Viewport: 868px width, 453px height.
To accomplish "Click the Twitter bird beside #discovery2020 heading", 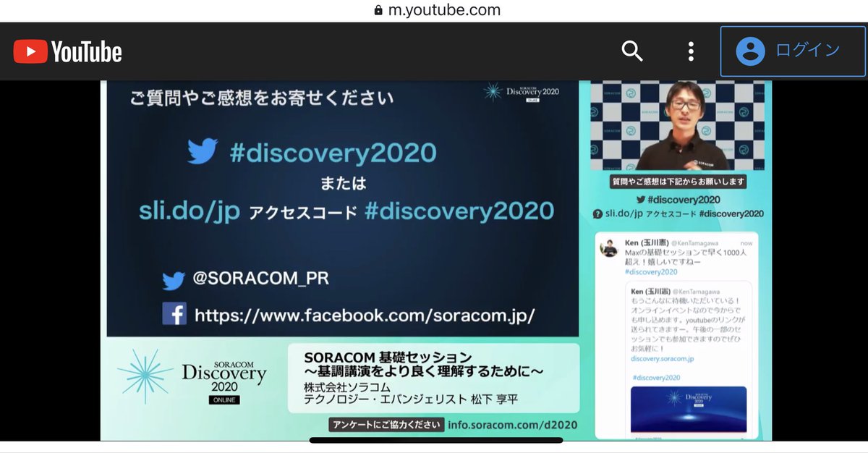I will click(x=203, y=152).
